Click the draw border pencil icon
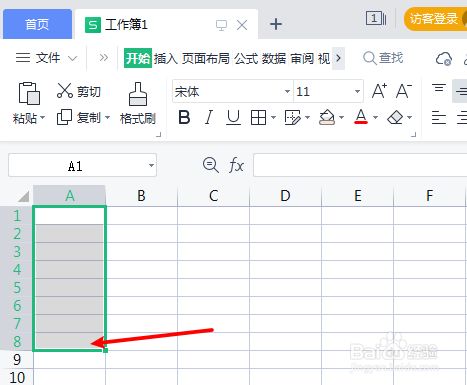Screen dimensions: 467x385 [x=292, y=117]
